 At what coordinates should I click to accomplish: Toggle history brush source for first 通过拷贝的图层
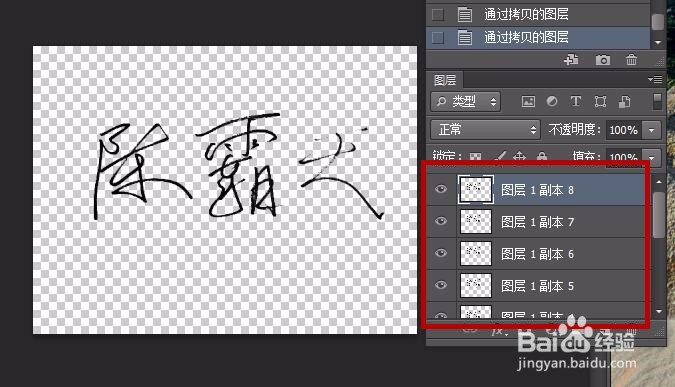438,15
